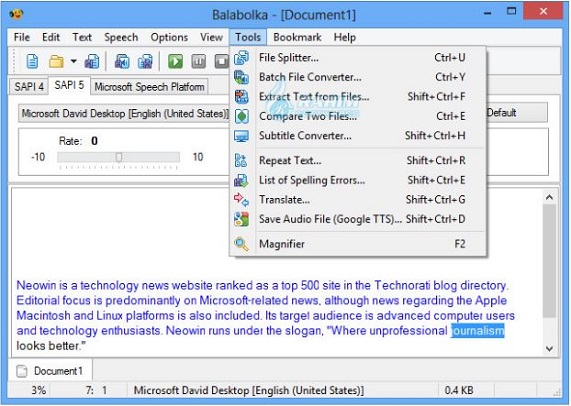
Task: Click the Save document toolbar icon
Action: tap(92, 61)
